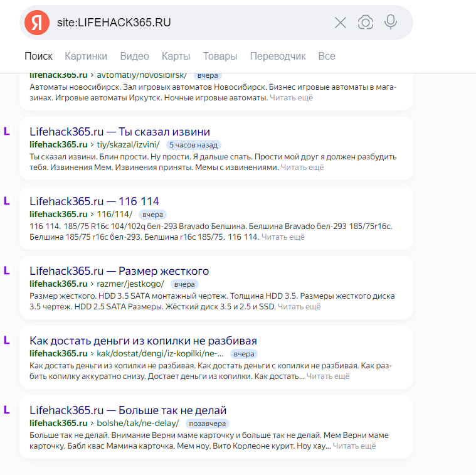Open image search camera icon
Screen dimensions: 476x475
click(x=366, y=22)
